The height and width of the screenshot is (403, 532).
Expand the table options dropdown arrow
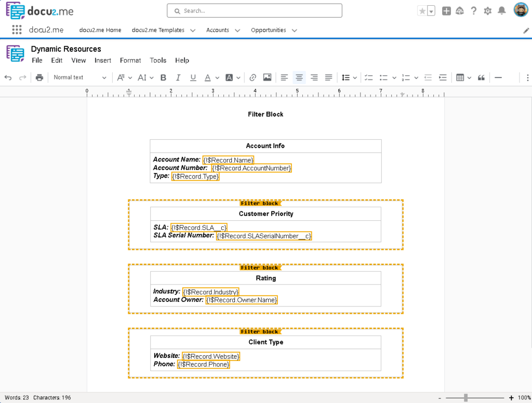coord(469,78)
